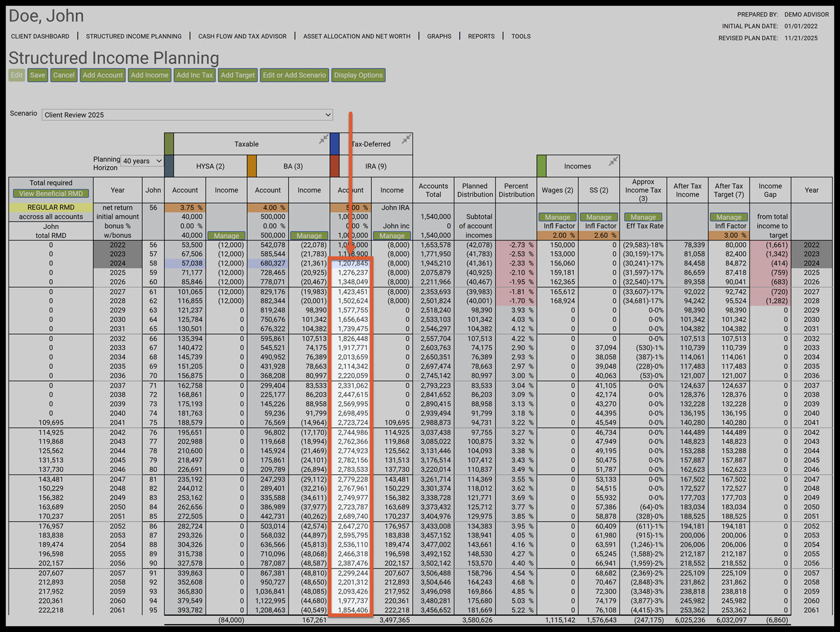Edit the Wages inflation factor 2.00 % field
Screen dimensions: 840x632
[x=557, y=236]
